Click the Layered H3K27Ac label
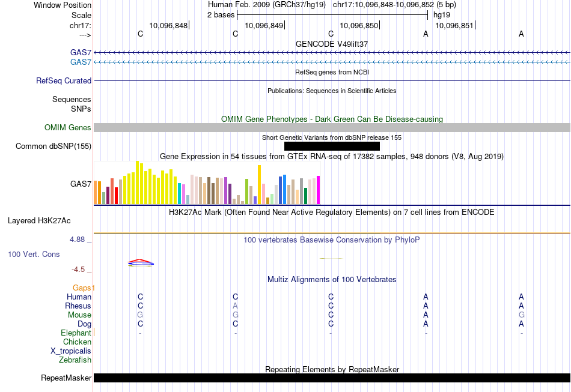The height and width of the screenshot is (392, 571). 39,221
